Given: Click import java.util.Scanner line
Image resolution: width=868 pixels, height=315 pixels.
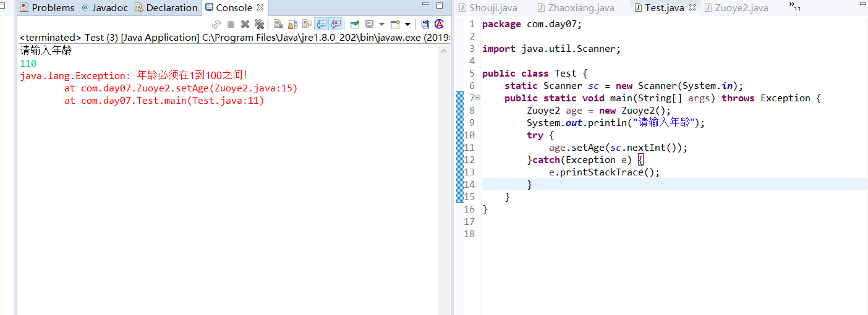Looking at the screenshot, I should click(x=551, y=49).
